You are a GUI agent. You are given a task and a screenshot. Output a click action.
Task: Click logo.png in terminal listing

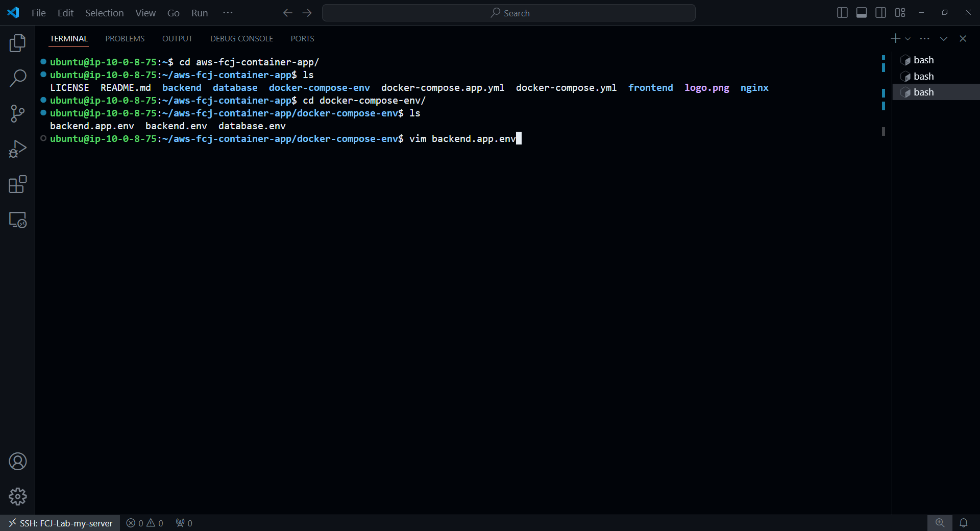point(707,88)
